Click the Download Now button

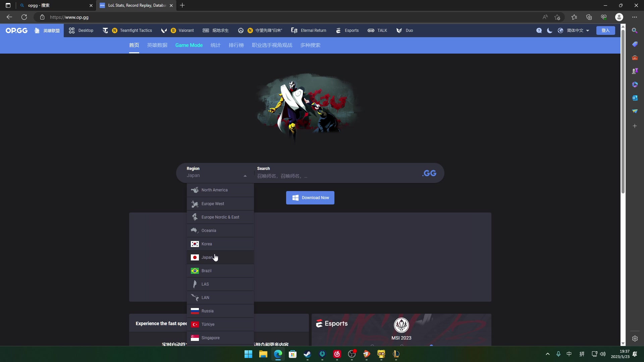click(x=310, y=198)
